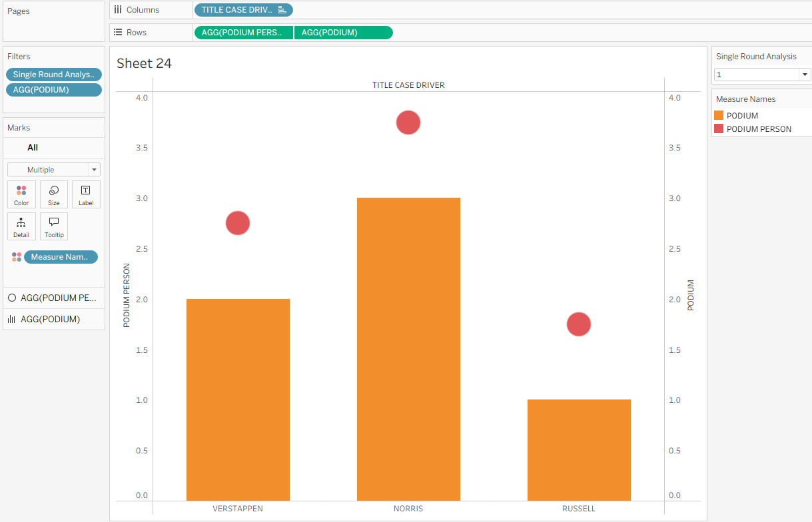Click the TITLE CASE DRIVER column header
The height and width of the screenshot is (522, 812).
pos(408,85)
